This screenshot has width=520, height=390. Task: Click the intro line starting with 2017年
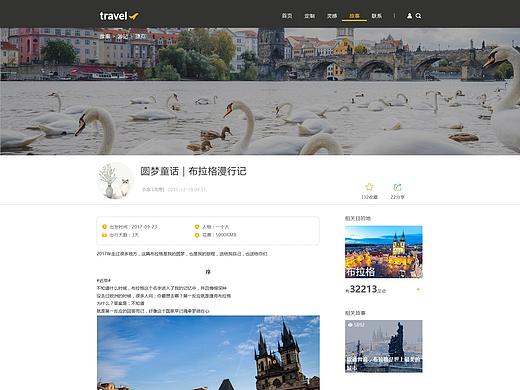coord(182,254)
